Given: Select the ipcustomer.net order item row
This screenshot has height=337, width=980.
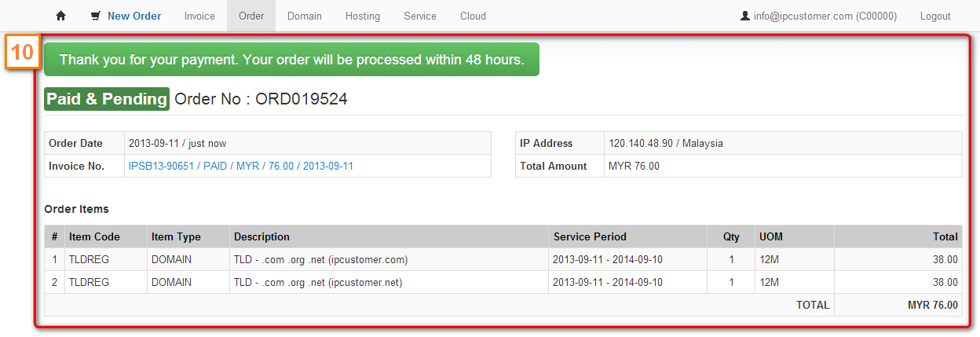Looking at the screenshot, I should (503, 282).
